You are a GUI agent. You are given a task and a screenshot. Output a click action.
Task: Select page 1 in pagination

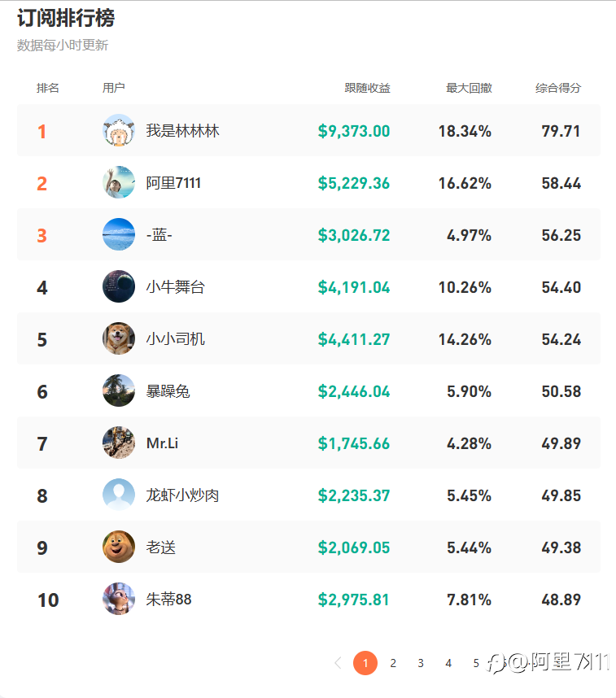point(365,663)
